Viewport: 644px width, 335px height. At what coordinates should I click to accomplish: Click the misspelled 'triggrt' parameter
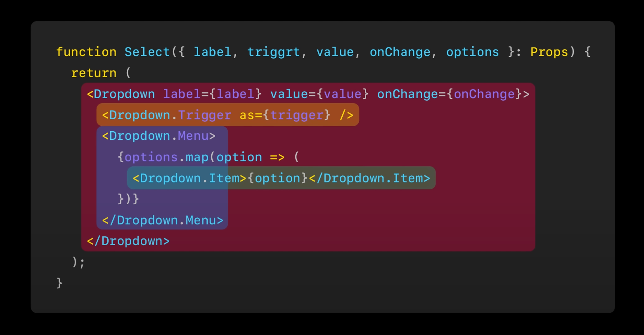point(274,52)
